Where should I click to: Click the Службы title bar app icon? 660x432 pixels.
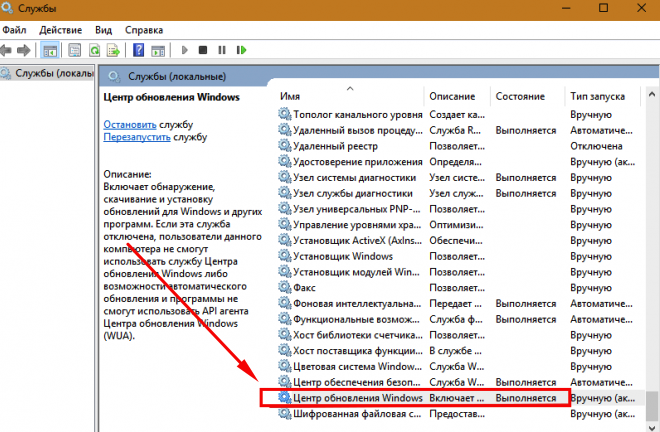(x=7, y=8)
